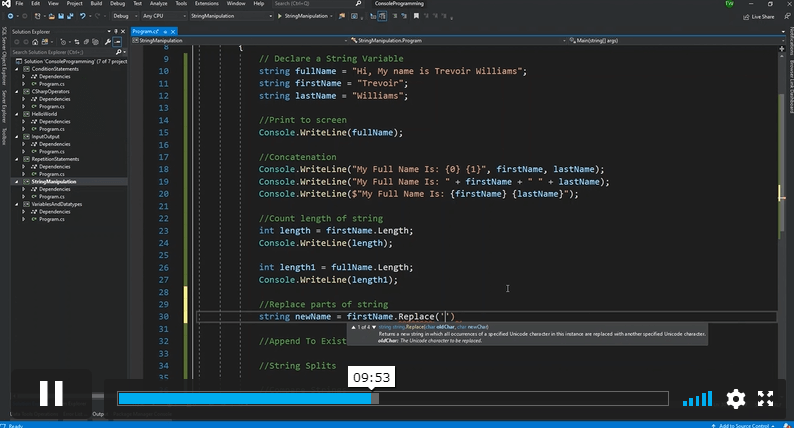Click the Live Share button
Viewport: 794px width, 428px height.
point(759,17)
